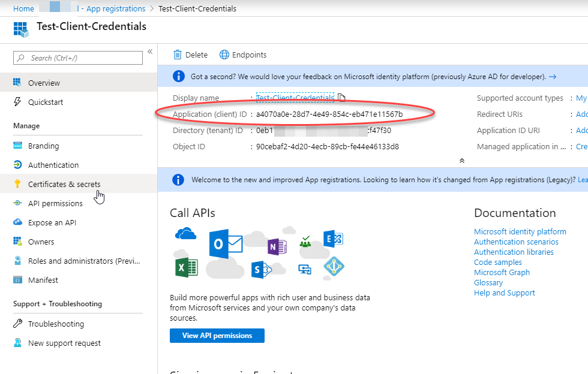
Task: Click the Delete button
Action: [x=191, y=55]
